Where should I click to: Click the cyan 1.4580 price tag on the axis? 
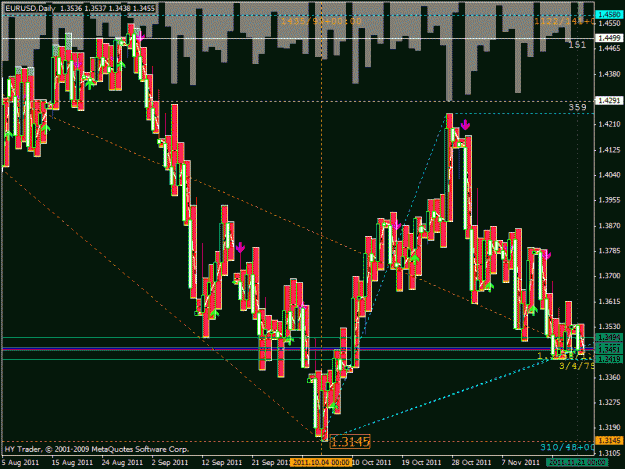click(610, 15)
